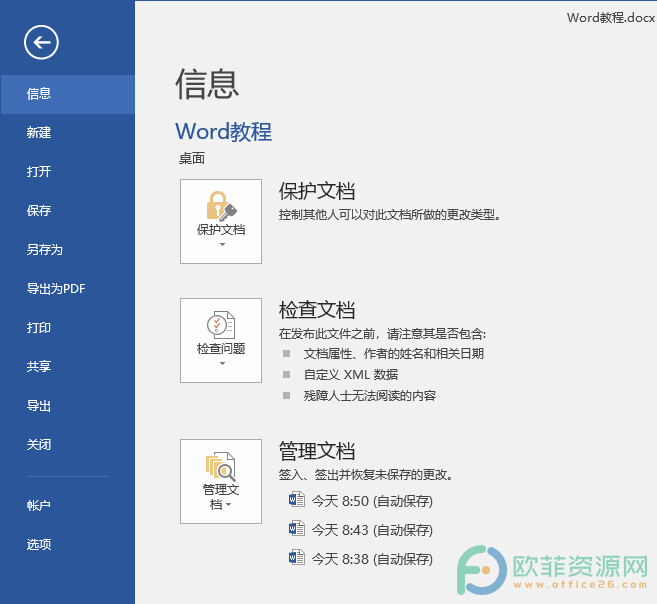The height and width of the screenshot is (604, 657).
Task: Click text 残障人士无法阅读的内容
Action: [x=370, y=395]
